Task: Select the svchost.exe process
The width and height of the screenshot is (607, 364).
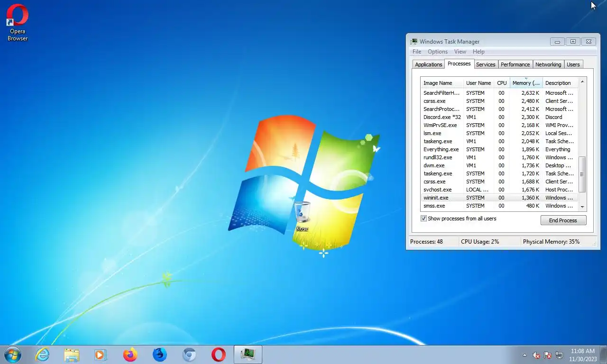Action: click(x=499, y=190)
